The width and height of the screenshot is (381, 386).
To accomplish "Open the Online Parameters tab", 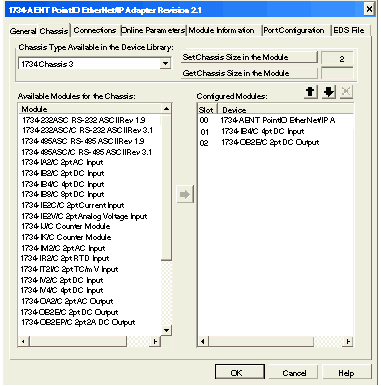I will tap(153, 30).
